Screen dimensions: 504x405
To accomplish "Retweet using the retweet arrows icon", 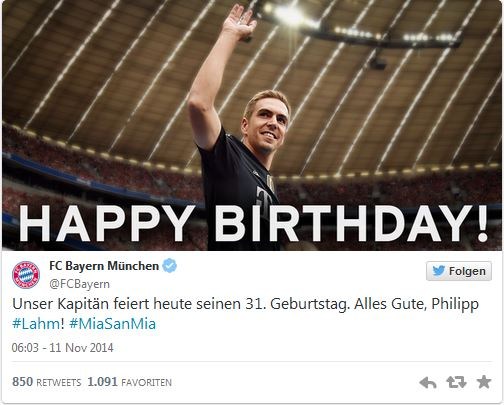I will pyautogui.click(x=456, y=382).
